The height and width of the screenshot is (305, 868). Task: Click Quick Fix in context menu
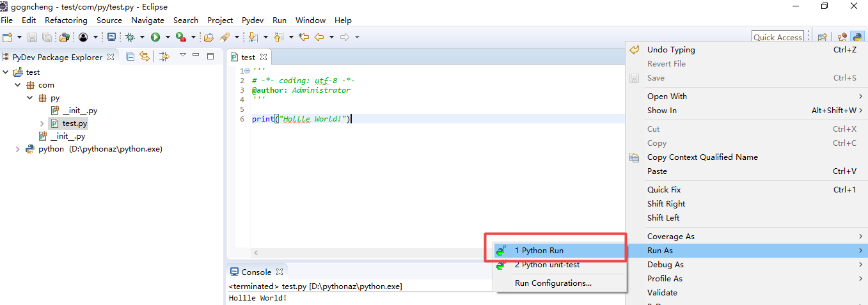(x=746, y=189)
